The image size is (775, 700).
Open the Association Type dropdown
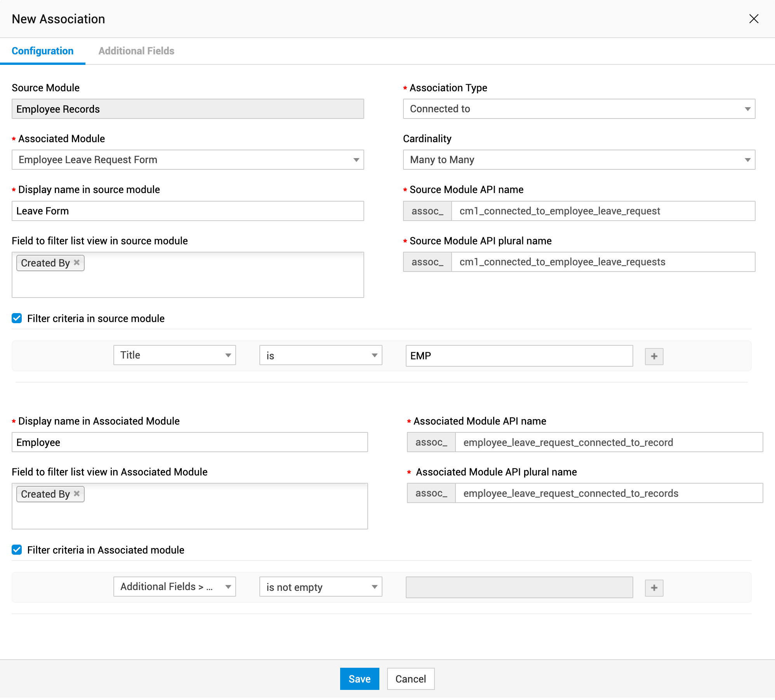[x=579, y=109]
